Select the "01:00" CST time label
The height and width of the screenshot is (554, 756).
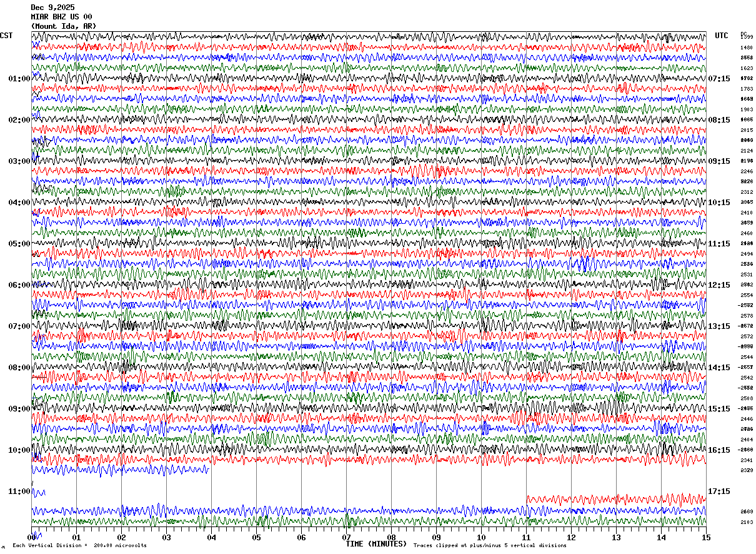19,79
